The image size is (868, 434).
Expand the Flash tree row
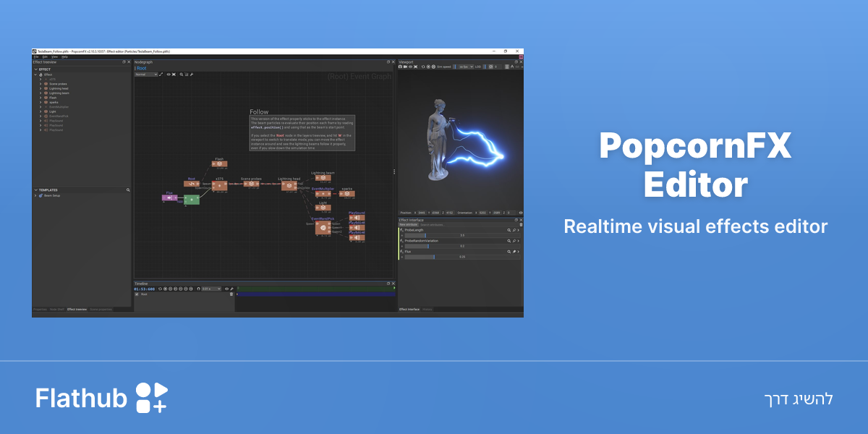click(x=41, y=98)
